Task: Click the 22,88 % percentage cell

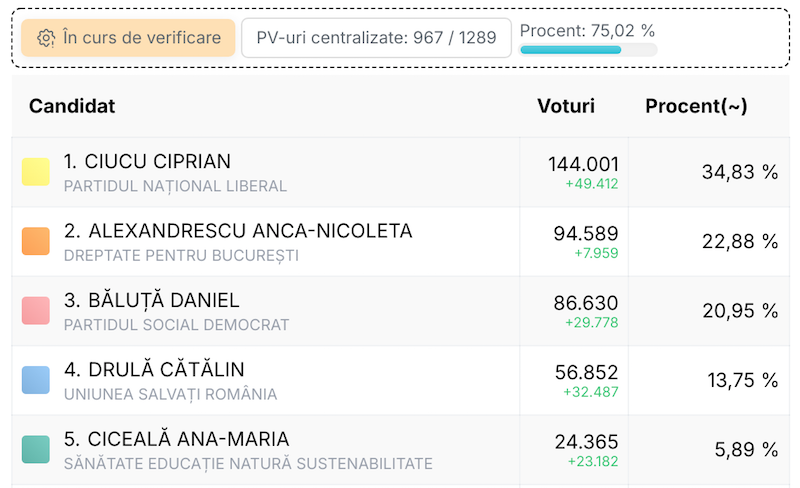Action: coord(740,241)
